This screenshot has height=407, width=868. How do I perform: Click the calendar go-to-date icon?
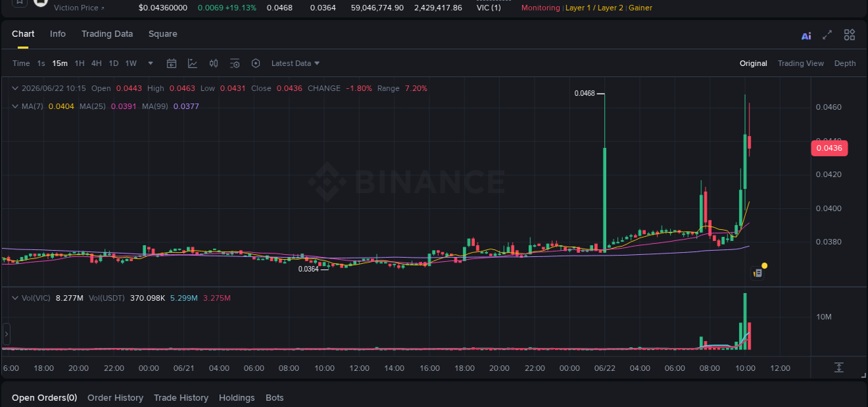(x=172, y=63)
